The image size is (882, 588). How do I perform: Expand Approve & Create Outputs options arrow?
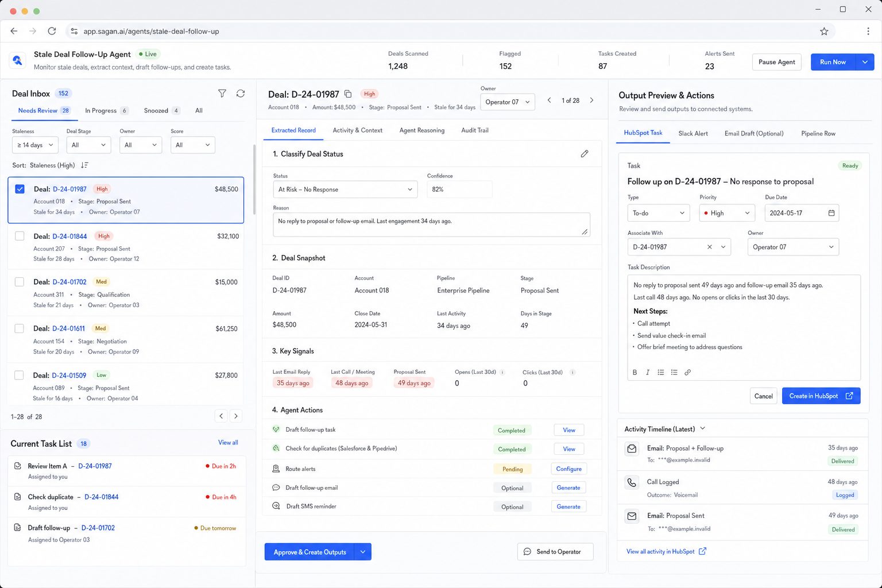(x=363, y=552)
